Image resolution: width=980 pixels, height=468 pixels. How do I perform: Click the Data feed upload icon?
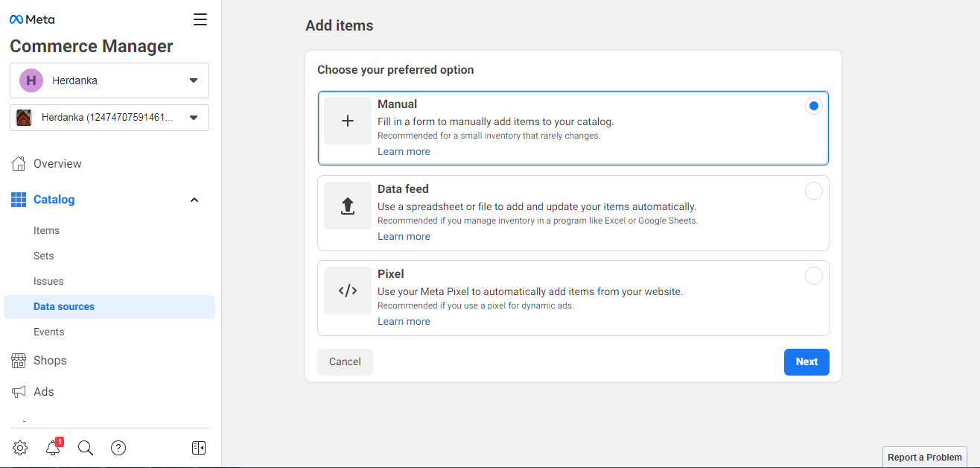pos(347,206)
